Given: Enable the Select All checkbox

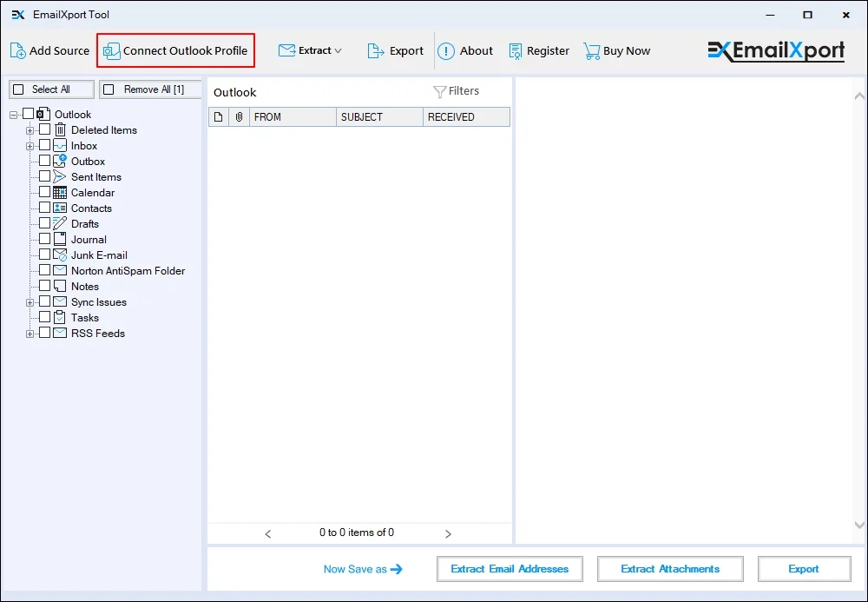Looking at the screenshot, I should (x=19, y=89).
